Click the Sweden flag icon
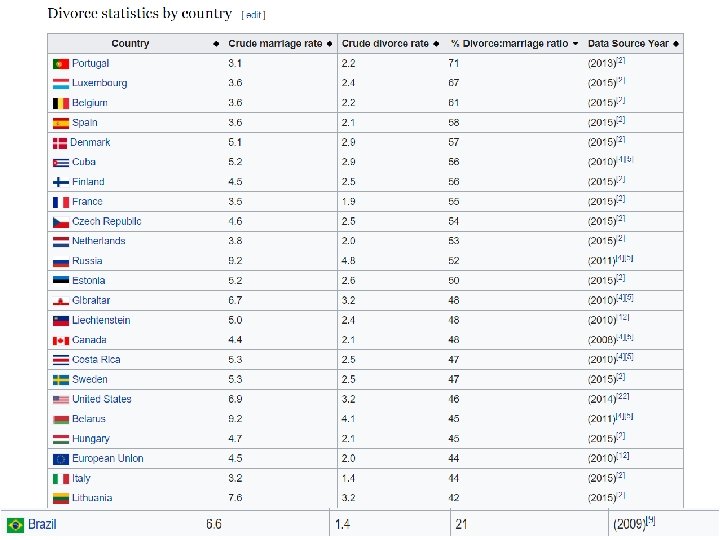 pos(60,380)
